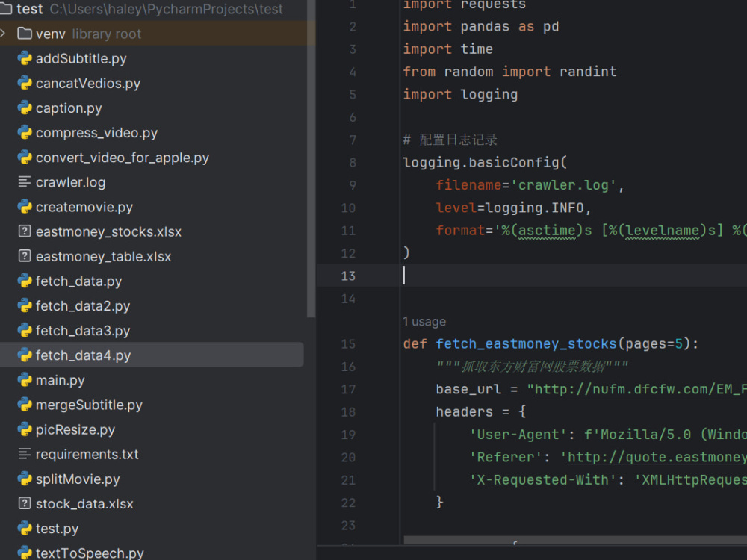747x560 pixels.
Task: Select mergeSubtitle.py file name
Action: [x=89, y=405]
